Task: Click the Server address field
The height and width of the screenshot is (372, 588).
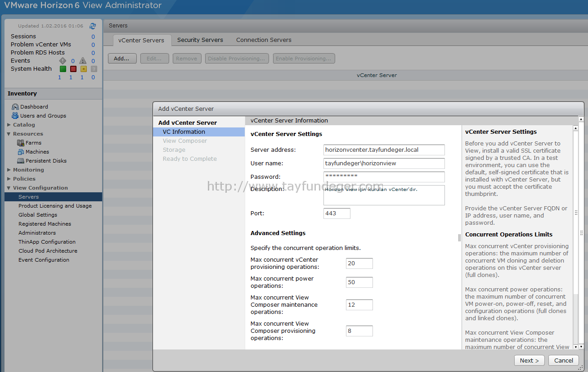Action: pyautogui.click(x=384, y=150)
